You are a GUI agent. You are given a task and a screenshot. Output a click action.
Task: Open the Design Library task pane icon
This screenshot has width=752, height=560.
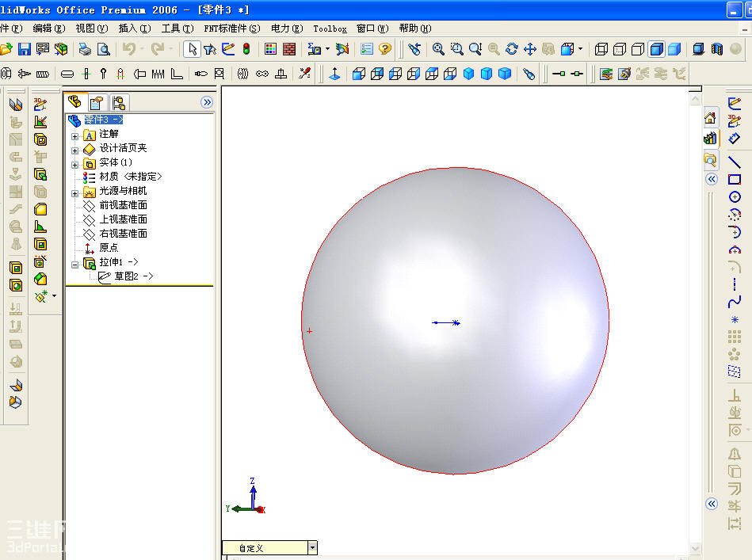710,139
